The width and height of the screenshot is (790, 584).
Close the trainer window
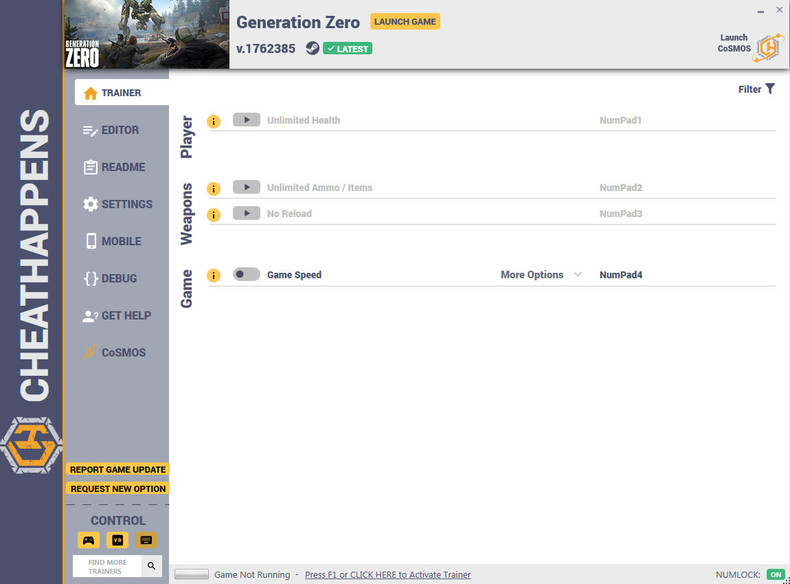[779, 10]
